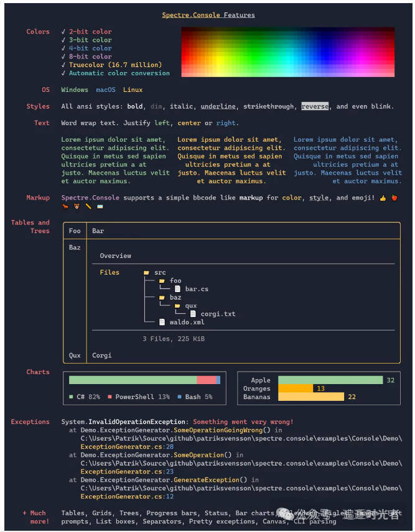
Task: Click the Charts section label
Action: pyautogui.click(x=38, y=372)
